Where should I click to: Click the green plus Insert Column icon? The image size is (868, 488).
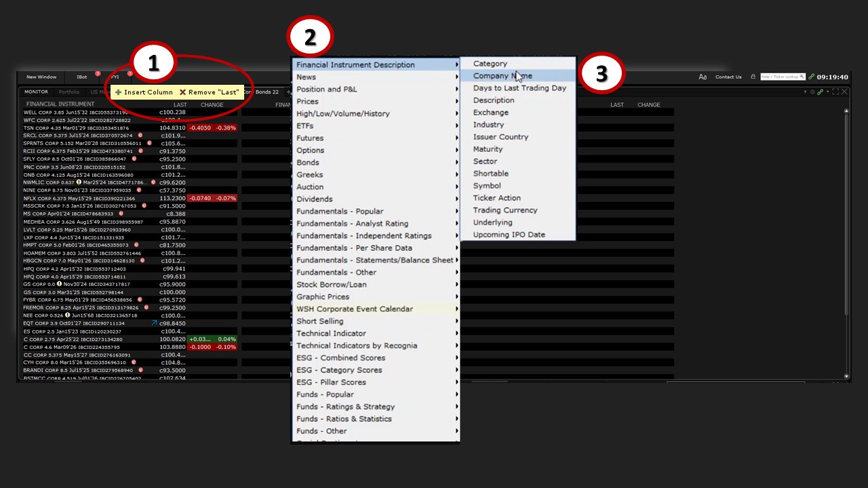click(119, 92)
